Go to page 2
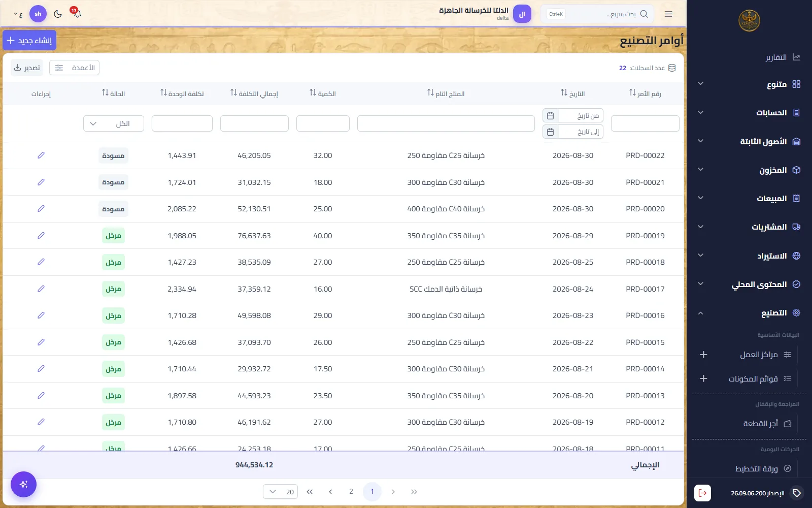812x508 pixels. [x=351, y=491]
